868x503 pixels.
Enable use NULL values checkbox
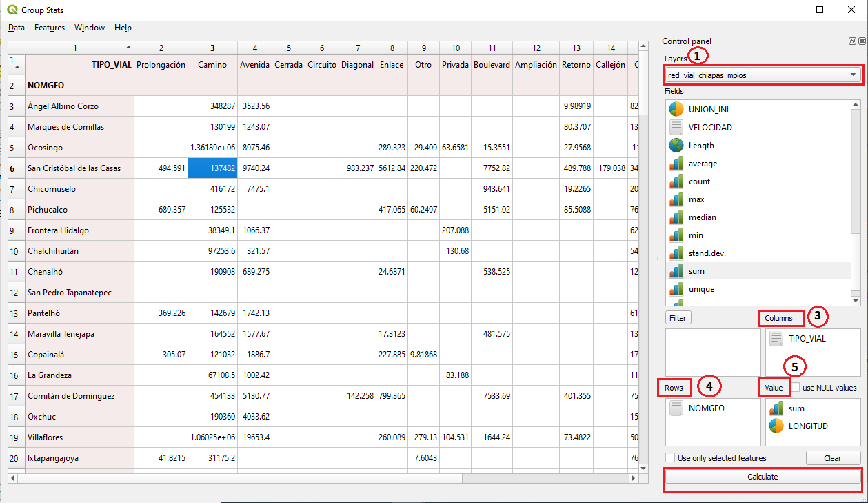796,388
